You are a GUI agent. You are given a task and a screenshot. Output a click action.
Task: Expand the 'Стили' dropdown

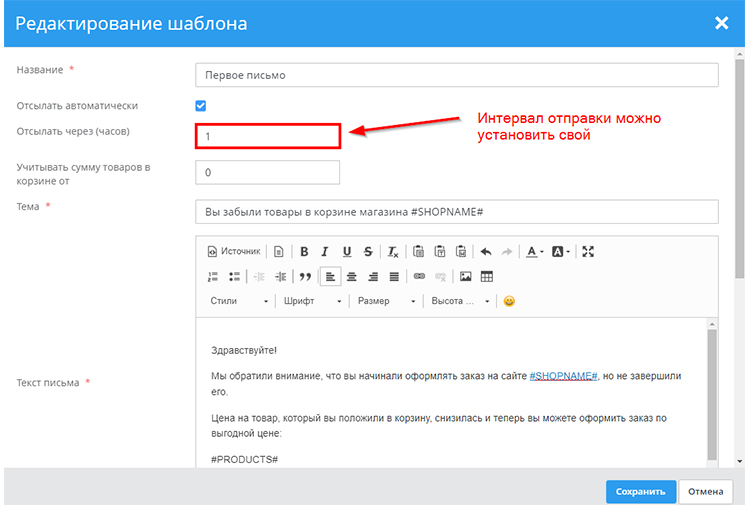[x=239, y=301]
